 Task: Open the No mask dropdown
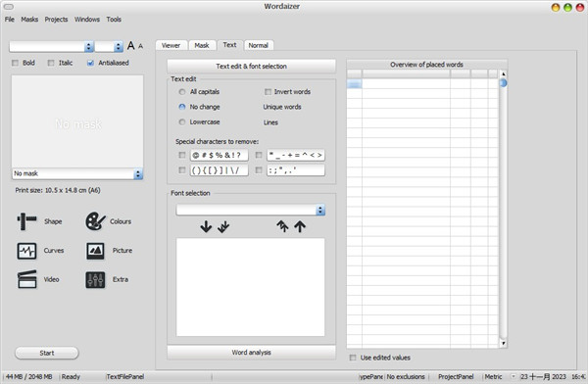click(77, 173)
